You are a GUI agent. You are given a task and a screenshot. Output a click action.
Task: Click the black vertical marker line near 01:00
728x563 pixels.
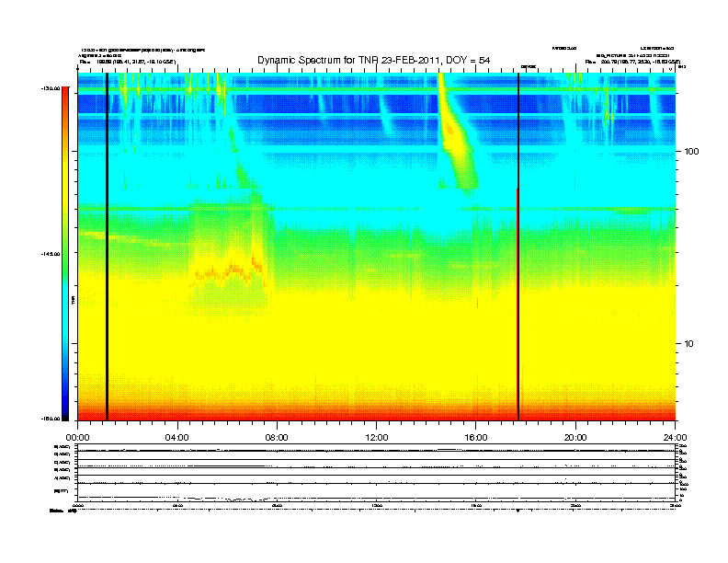107,247
